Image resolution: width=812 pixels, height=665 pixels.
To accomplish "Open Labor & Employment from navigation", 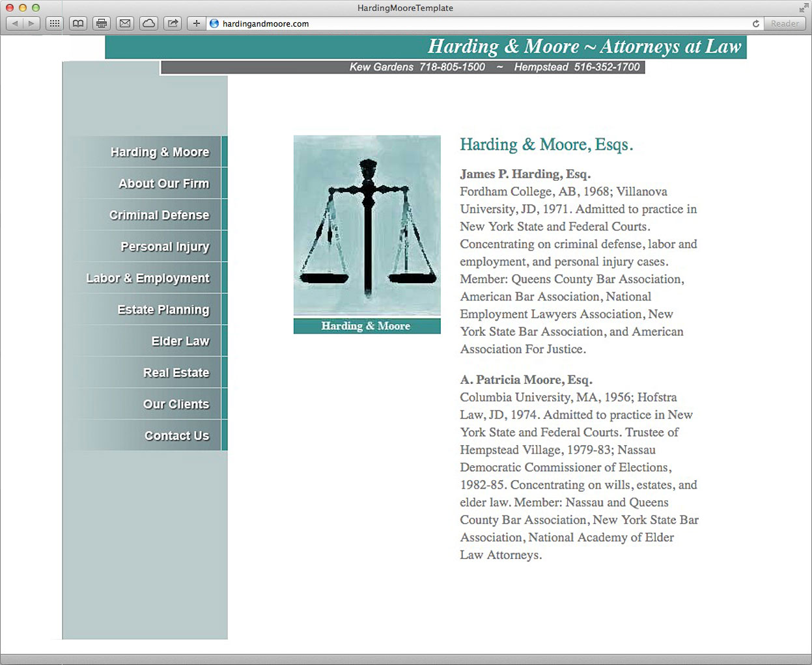I will pos(148,278).
